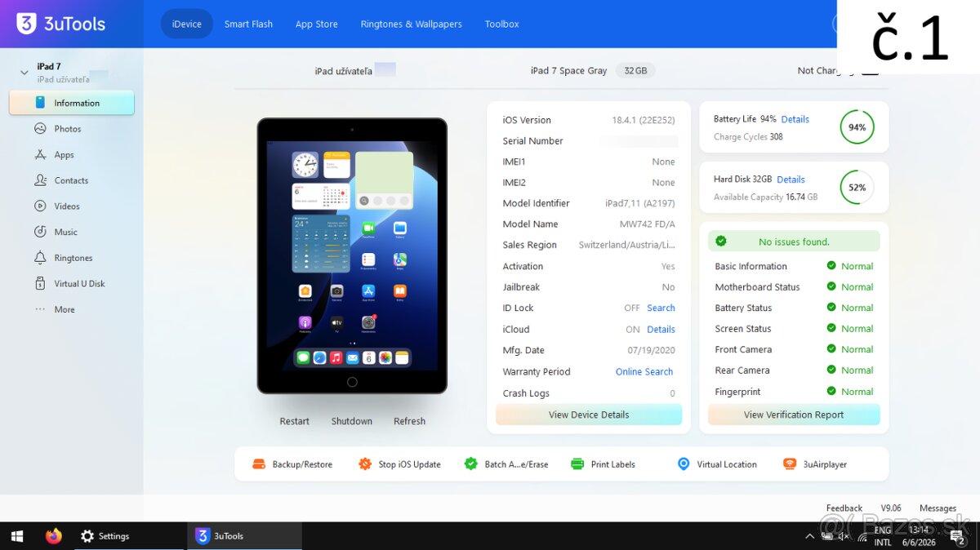The width and height of the screenshot is (980, 550).
Task: Click the green check next to Rear Camera
Action: click(x=831, y=370)
